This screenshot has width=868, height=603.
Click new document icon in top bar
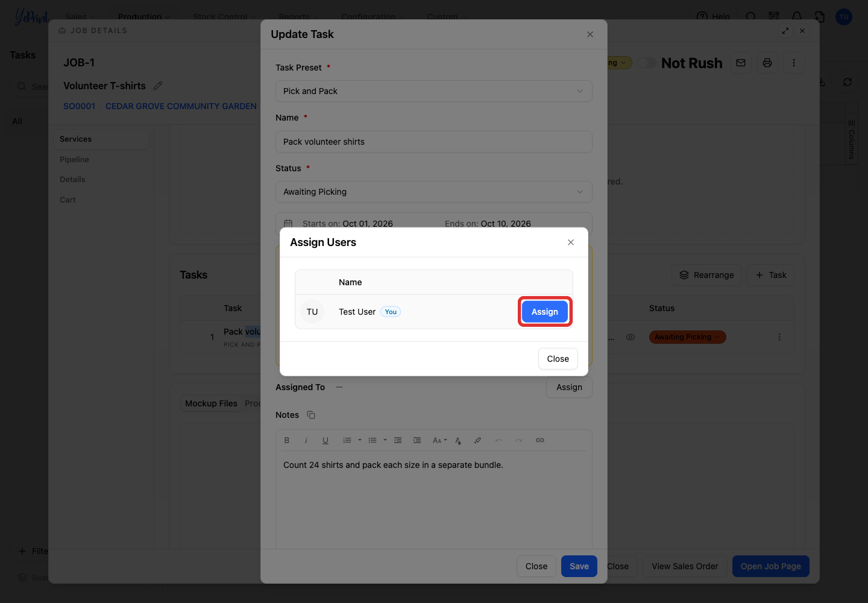pyautogui.click(x=820, y=16)
